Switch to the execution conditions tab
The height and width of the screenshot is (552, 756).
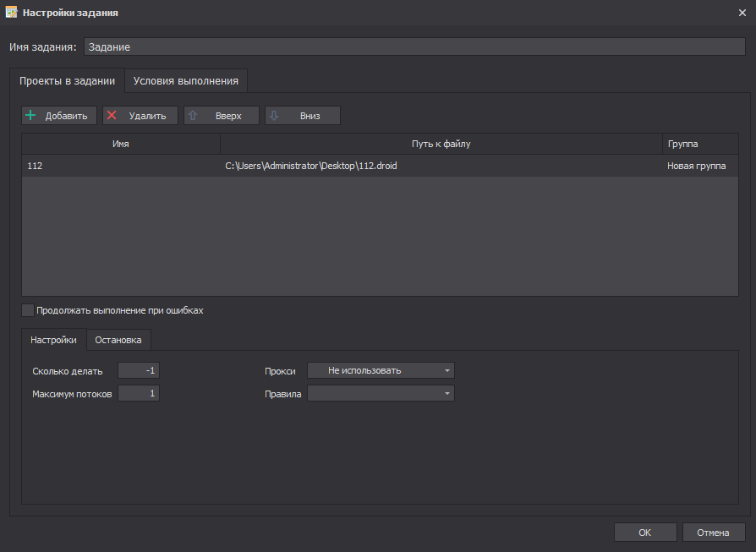tap(185, 81)
